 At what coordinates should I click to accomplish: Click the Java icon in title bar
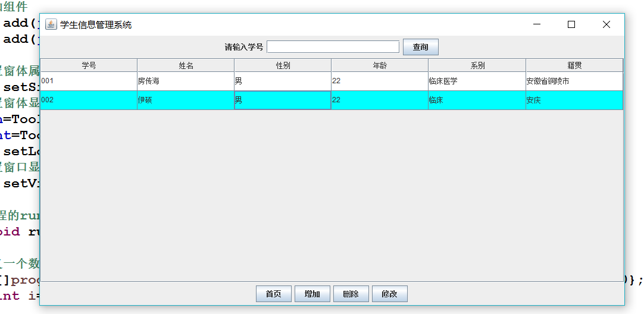(51, 24)
